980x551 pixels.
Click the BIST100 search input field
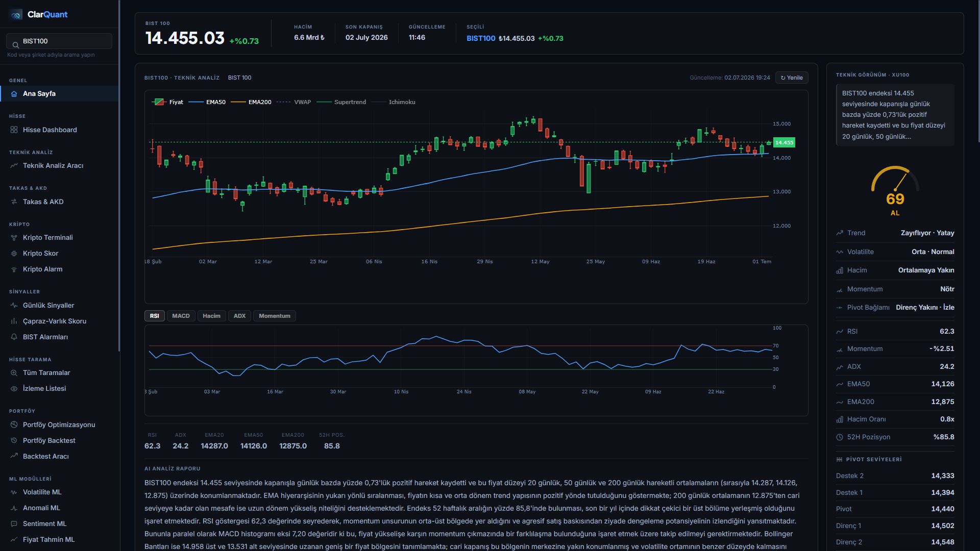[x=59, y=41]
